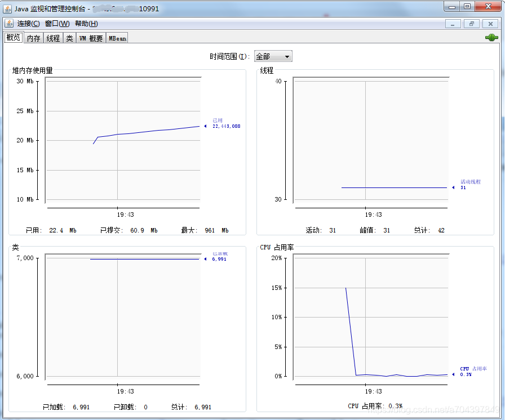The width and height of the screenshot is (505, 420).
Task: Click the 已加载 6,991 chart legend
Action: tap(220, 257)
